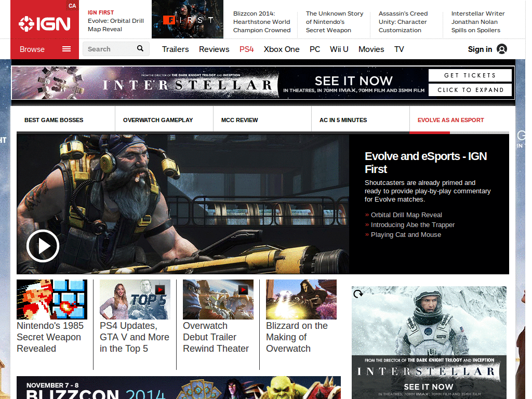Switch to the OVERWATCH GAMEPLAY tab
Image resolution: width=532 pixels, height=399 pixels.
(157, 119)
